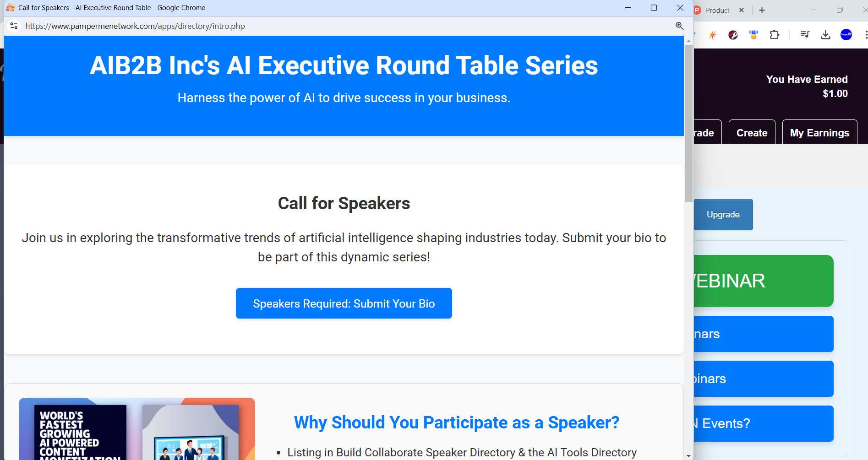Image resolution: width=868 pixels, height=460 pixels.
Task: Open a new tab with plus button
Action: [x=762, y=10]
